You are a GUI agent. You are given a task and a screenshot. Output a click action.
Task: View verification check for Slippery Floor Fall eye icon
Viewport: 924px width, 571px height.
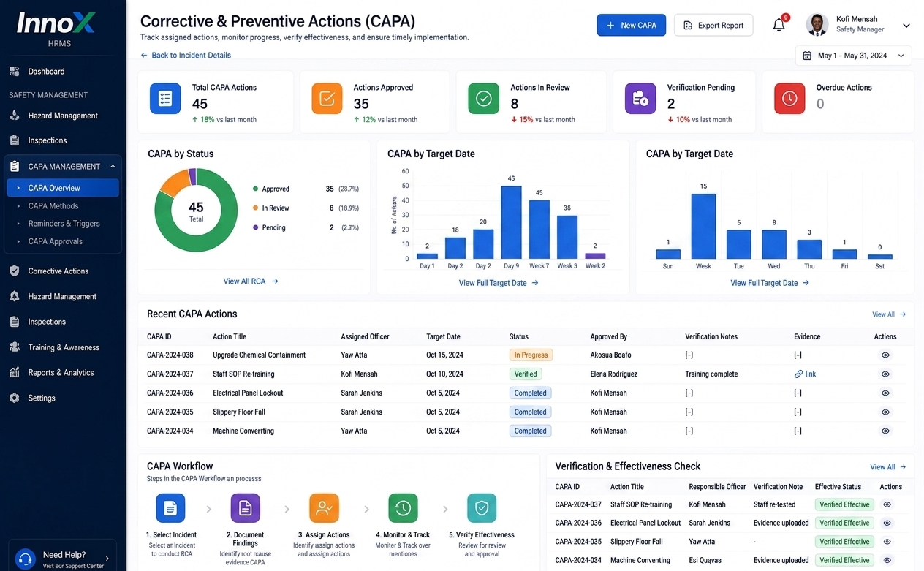[x=887, y=542]
